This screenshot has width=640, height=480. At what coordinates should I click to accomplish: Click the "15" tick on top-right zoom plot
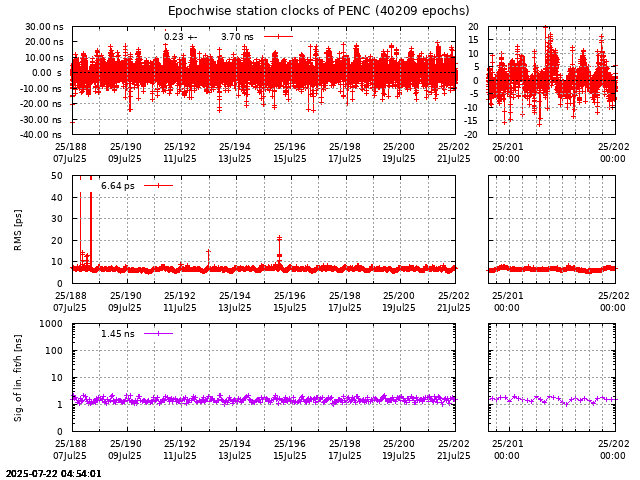point(473,40)
